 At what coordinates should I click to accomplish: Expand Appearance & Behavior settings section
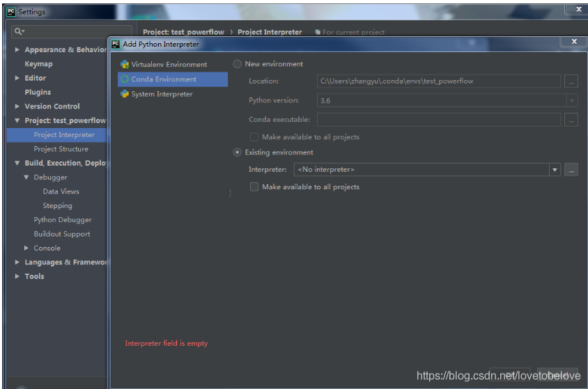pos(17,49)
